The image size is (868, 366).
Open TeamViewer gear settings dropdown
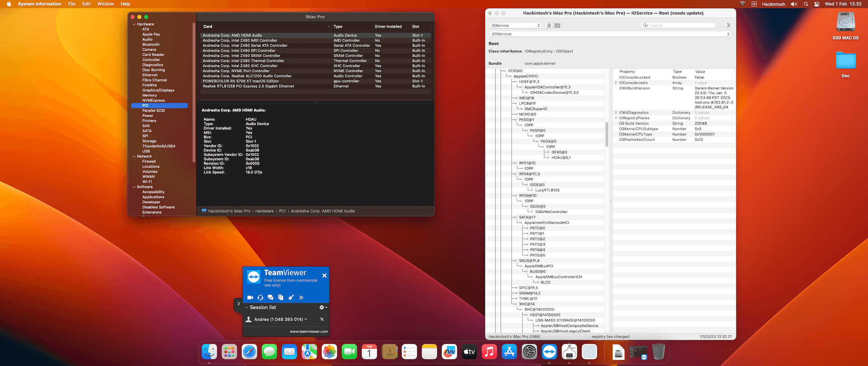pyautogui.click(x=323, y=307)
